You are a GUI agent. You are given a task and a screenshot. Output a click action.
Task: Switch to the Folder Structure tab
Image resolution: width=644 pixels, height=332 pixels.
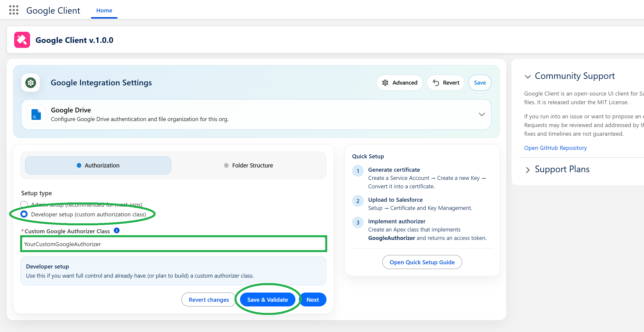point(248,166)
